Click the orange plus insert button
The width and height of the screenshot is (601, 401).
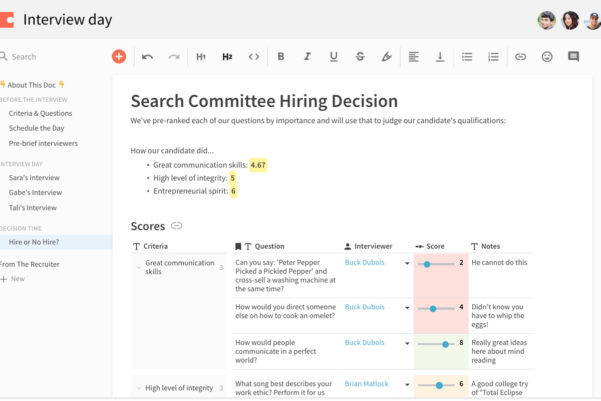pos(118,57)
